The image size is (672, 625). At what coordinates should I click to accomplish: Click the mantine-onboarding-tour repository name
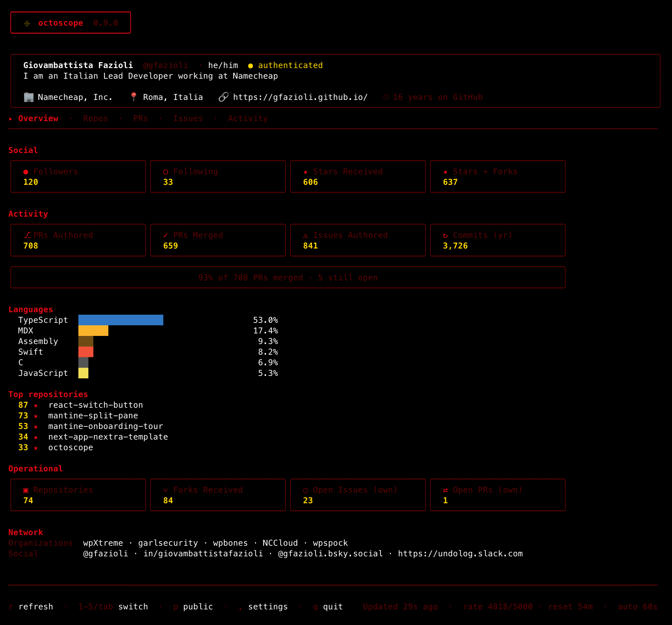tap(106, 426)
